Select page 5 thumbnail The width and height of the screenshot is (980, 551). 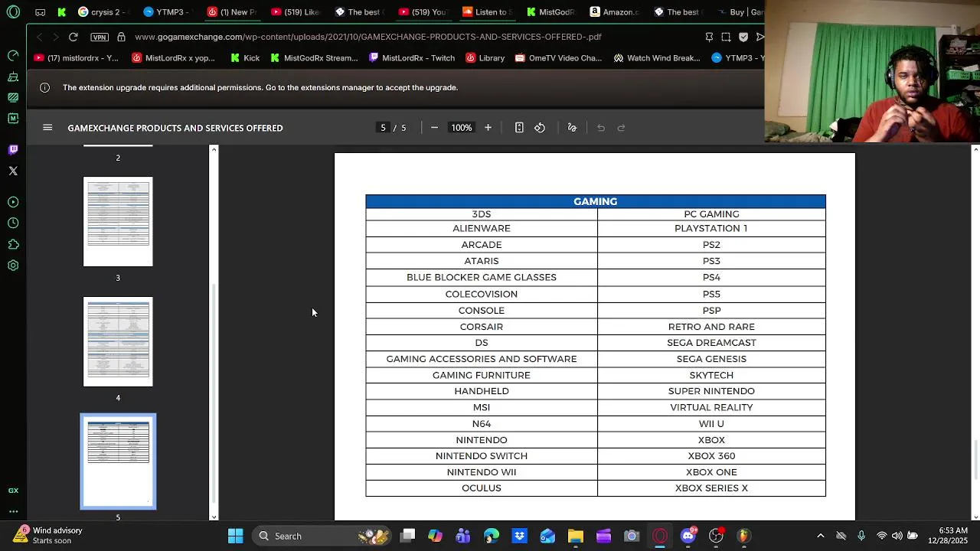118,461
